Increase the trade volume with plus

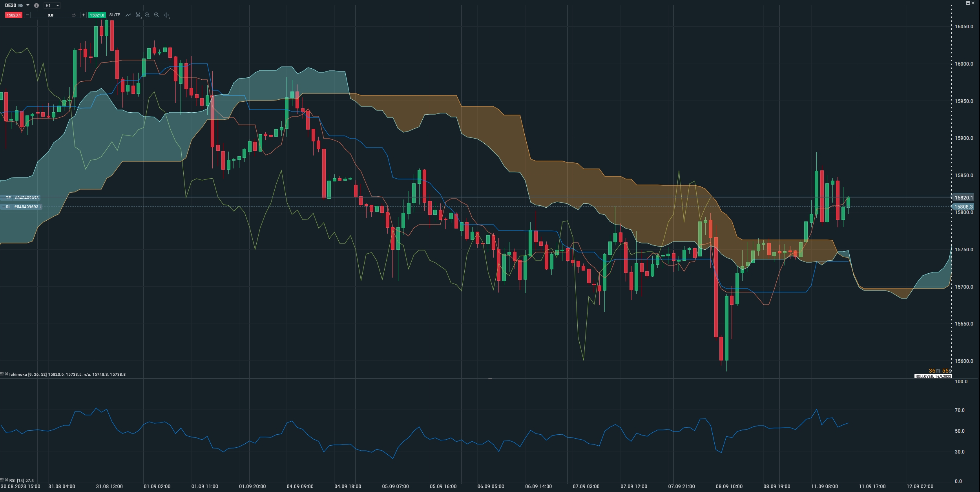[83, 15]
